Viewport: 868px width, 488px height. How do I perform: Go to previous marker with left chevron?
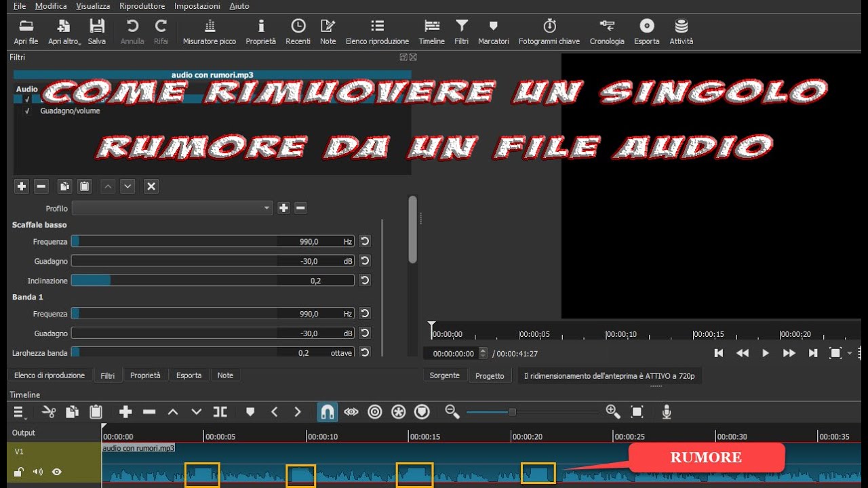[275, 411]
